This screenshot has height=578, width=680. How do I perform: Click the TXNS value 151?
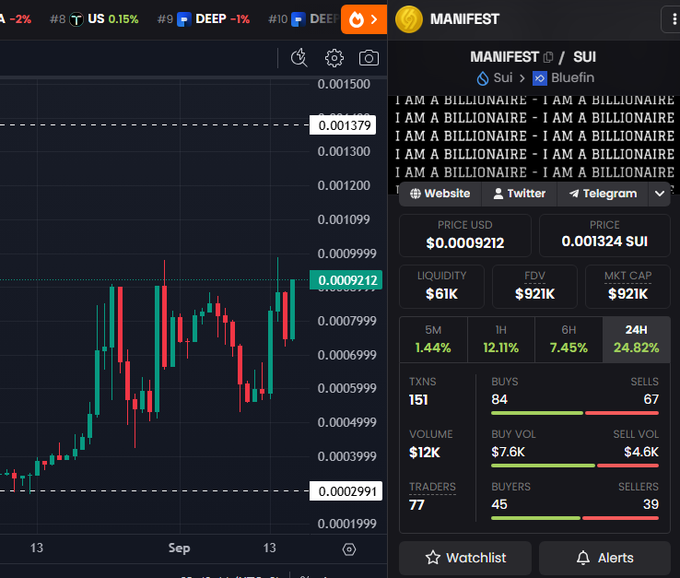[x=418, y=399]
